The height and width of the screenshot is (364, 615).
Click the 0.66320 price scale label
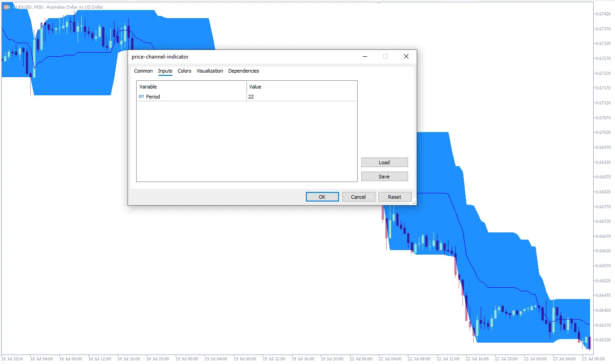pyautogui.click(x=603, y=340)
